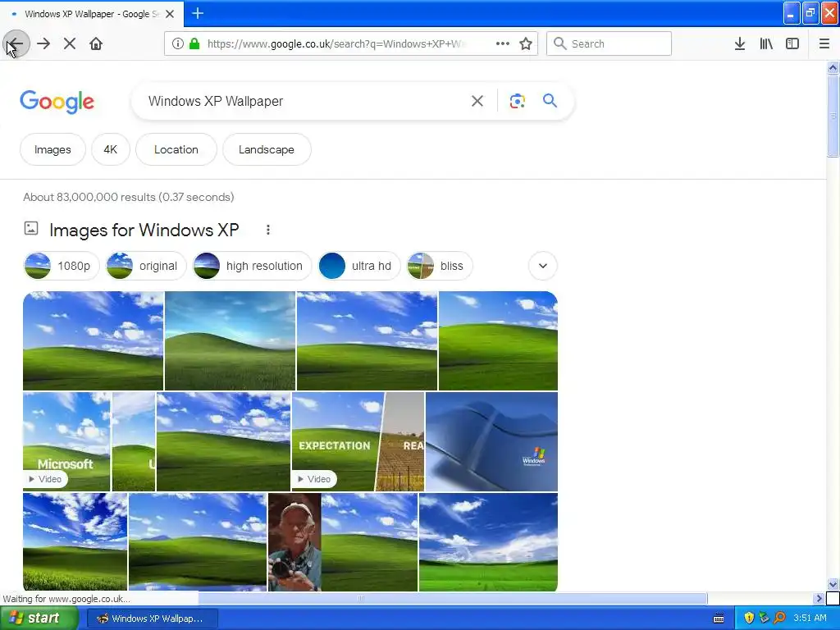840x630 pixels.
Task: Close the Windows XP Wallpaper tab
Action: tap(170, 14)
